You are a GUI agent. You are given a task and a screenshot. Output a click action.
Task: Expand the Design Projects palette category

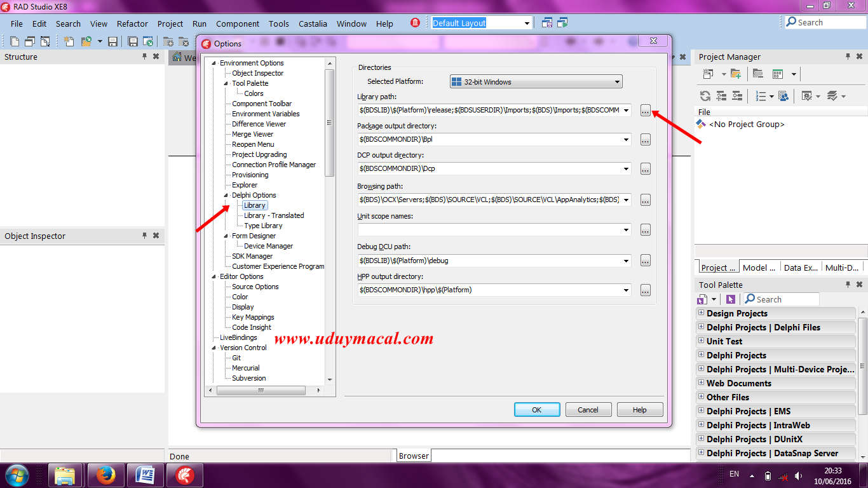coord(701,313)
